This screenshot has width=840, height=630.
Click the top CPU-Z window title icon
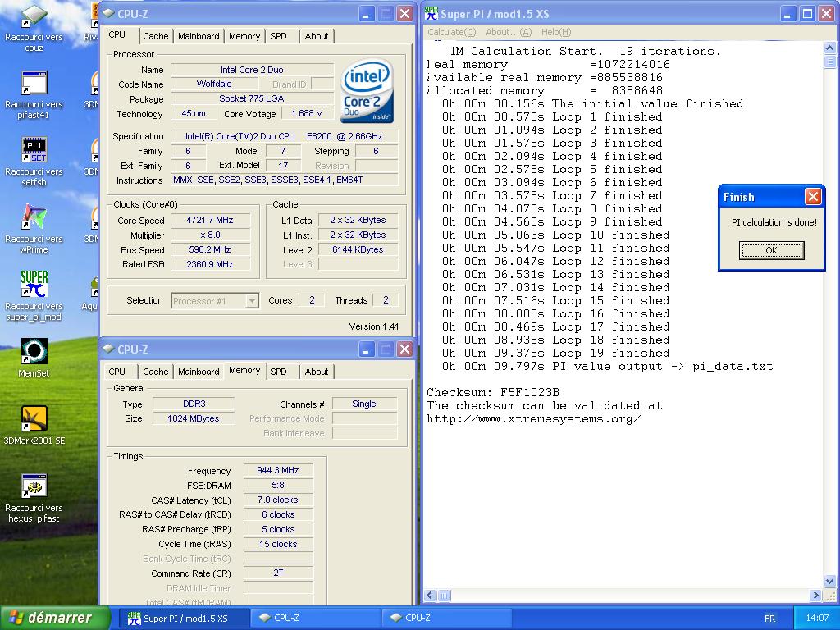(x=108, y=13)
